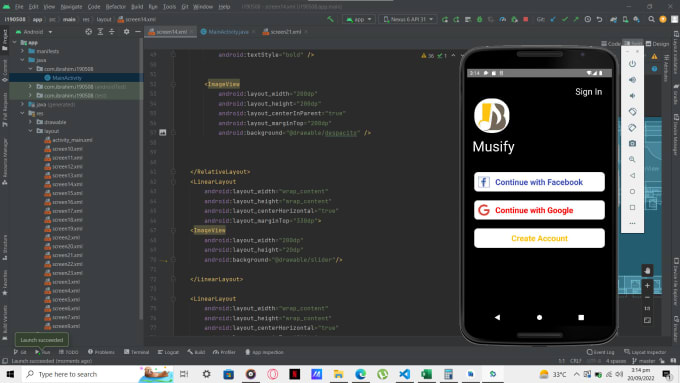Viewport: 680px width, 383px height.
Task: Open Event Log in status bar
Action: tap(601, 352)
